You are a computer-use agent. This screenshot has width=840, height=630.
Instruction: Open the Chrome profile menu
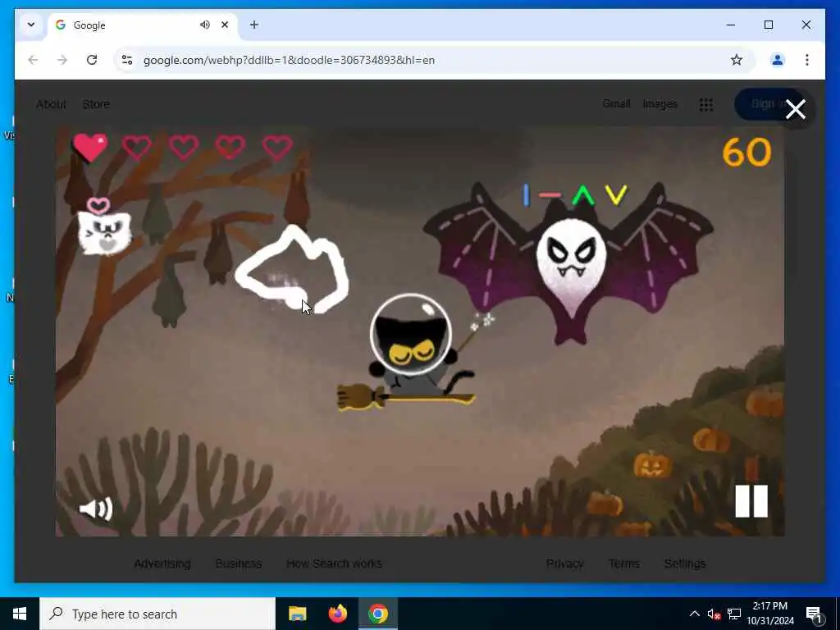tap(778, 60)
